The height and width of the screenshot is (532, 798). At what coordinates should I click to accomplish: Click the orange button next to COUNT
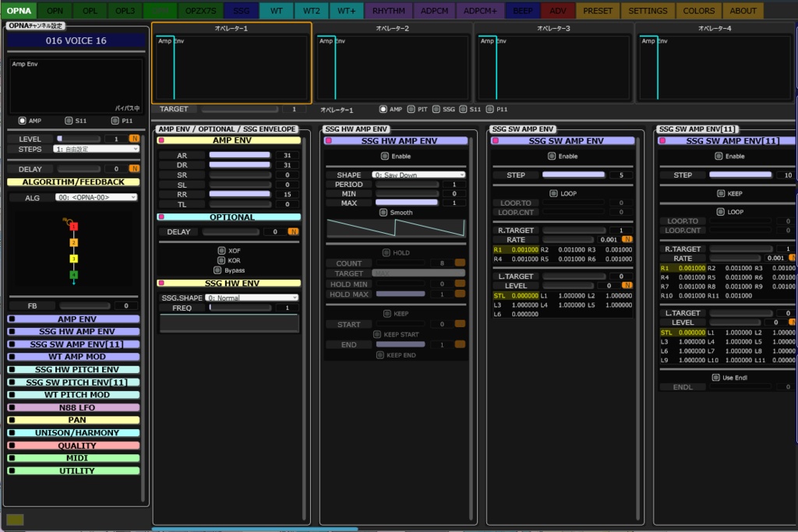pyautogui.click(x=460, y=263)
